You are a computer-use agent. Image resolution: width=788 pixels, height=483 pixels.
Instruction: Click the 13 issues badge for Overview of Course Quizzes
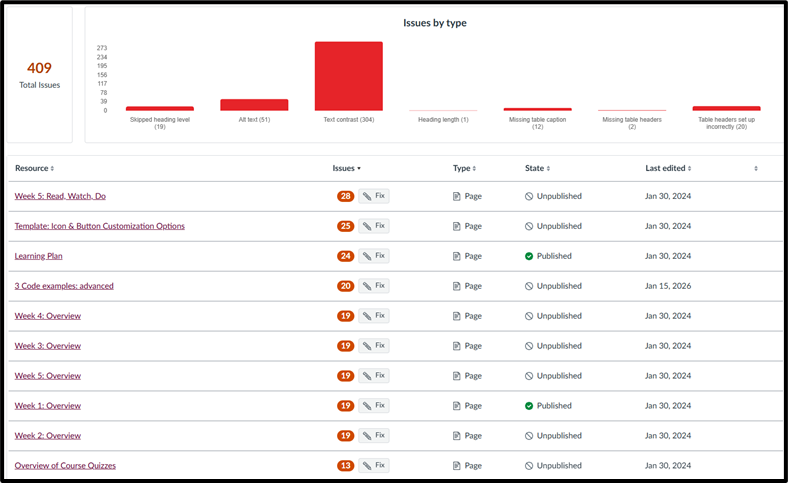point(346,465)
